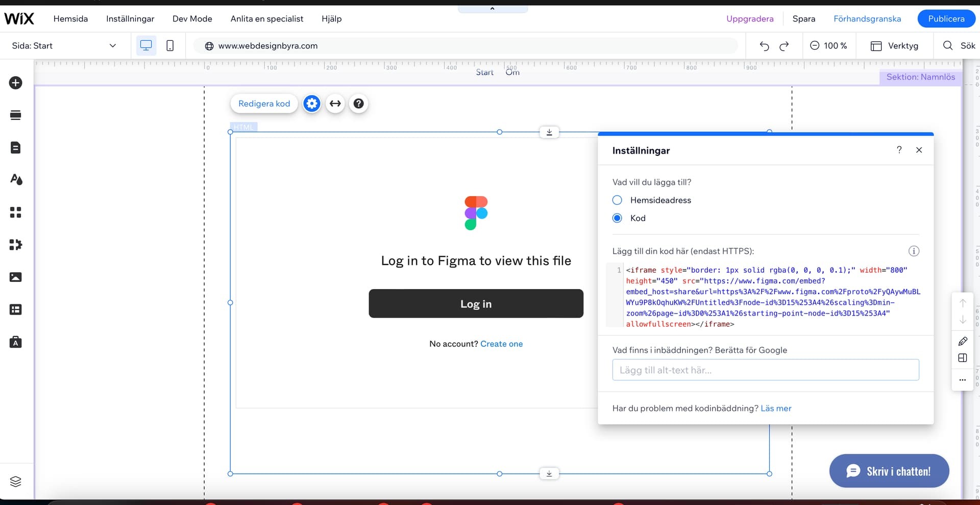Viewport: 980px width, 505px height.
Task: Open the Inställningar menu
Action: [130, 19]
